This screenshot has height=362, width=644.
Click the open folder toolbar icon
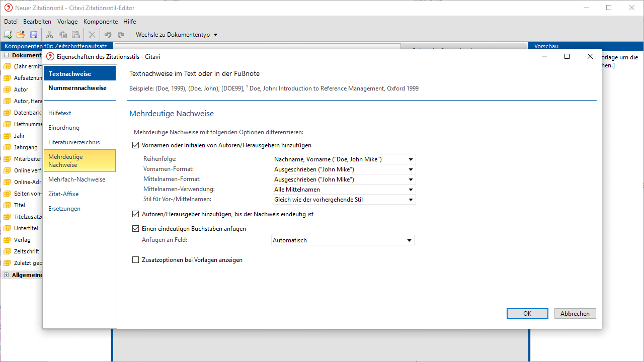point(21,35)
